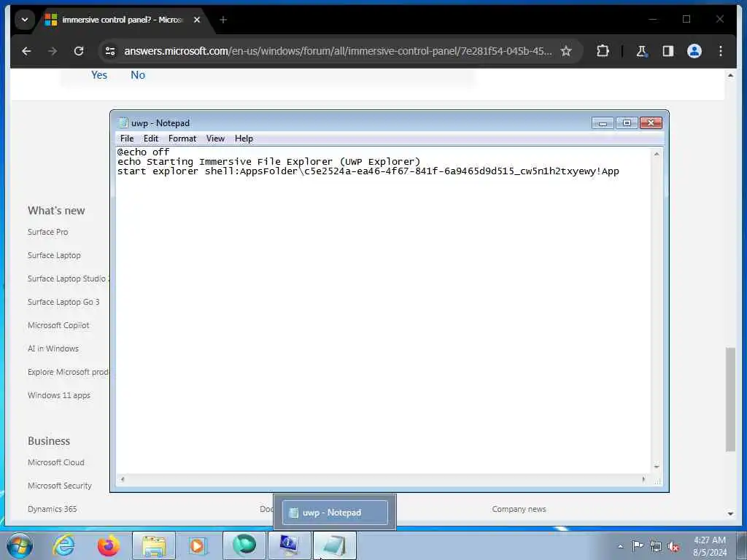Close the immersive control panel tab

[x=197, y=20]
